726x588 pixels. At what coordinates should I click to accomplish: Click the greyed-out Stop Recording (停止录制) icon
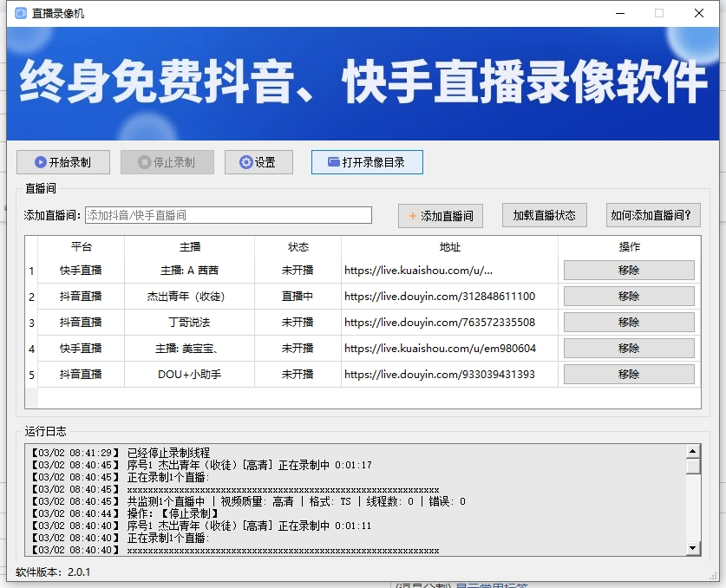[144, 162]
